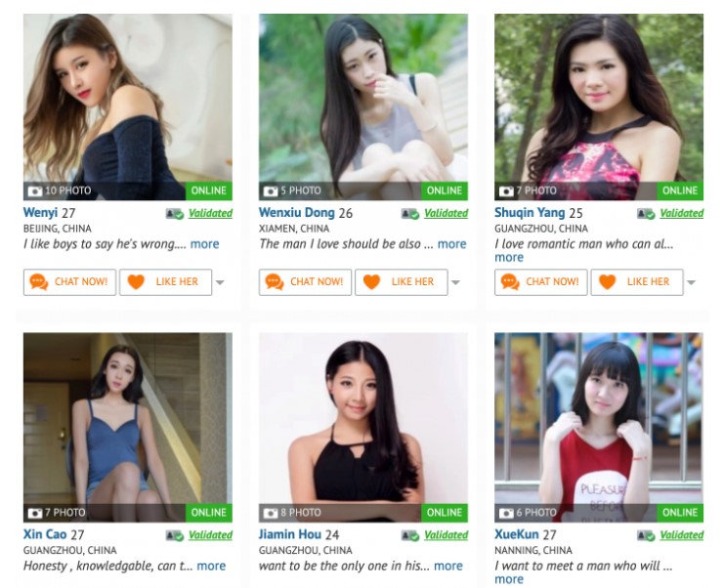Start chat with Shuqin Yang via Chat Now

[x=541, y=282]
